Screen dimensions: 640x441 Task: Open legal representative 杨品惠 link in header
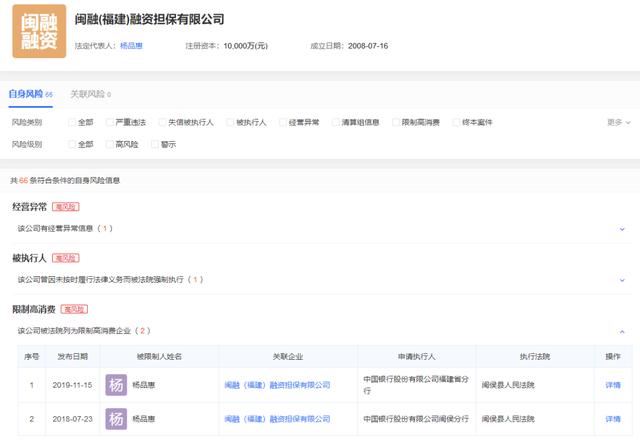[131, 46]
